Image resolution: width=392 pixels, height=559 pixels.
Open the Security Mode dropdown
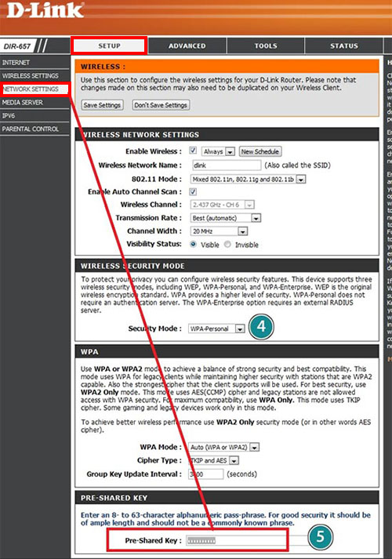point(216,329)
